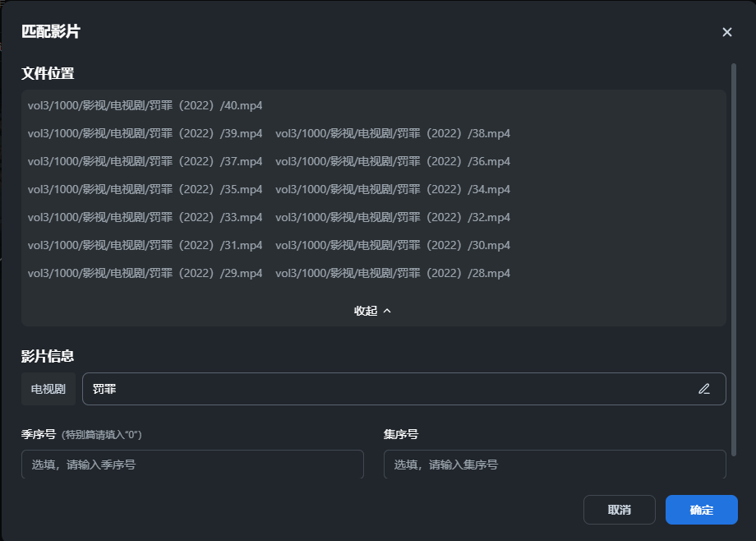This screenshot has height=541, width=756.
Task: Select the file entry ending 34.mp4
Action: coord(393,189)
